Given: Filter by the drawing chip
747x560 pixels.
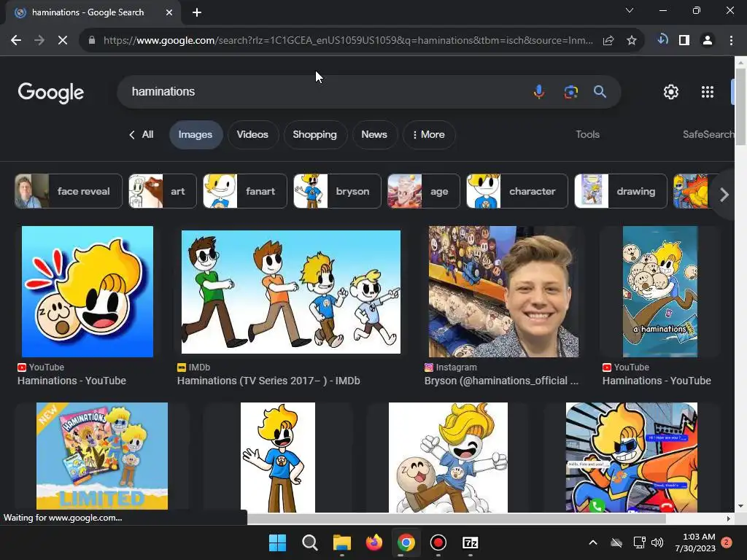Looking at the screenshot, I should (620, 192).
